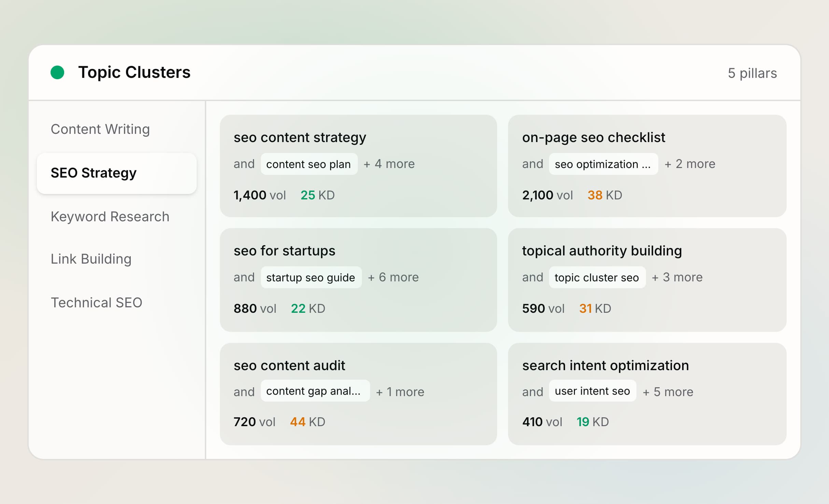Click the green status dot icon
Image resolution: width=829 pixels, height=504 pixels.
tap(57, 72)
